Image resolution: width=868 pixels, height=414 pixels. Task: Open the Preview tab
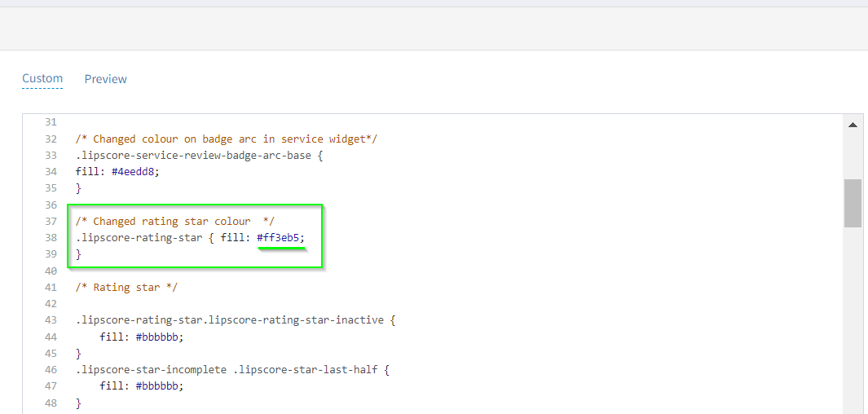106,79
